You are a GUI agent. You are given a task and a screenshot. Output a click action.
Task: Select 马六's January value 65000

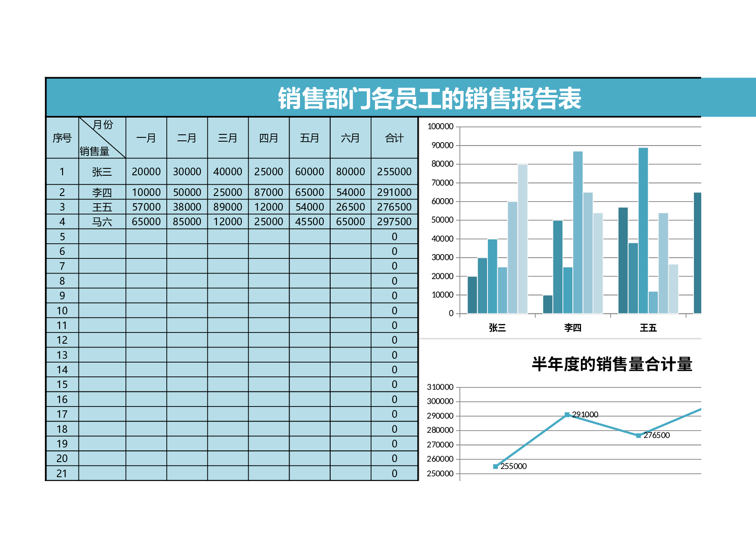146,222
